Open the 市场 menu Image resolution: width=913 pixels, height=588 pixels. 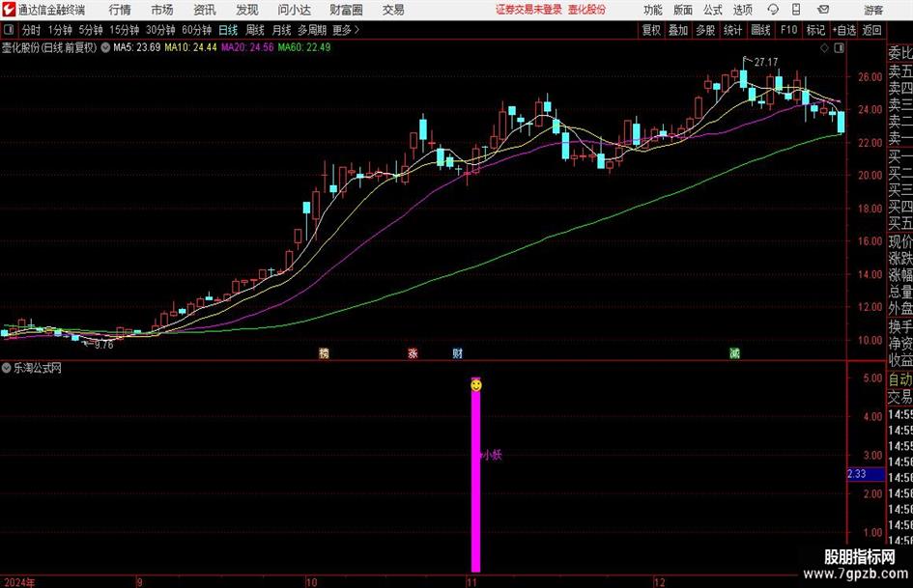pyautogui.click(x=162, y=10)
